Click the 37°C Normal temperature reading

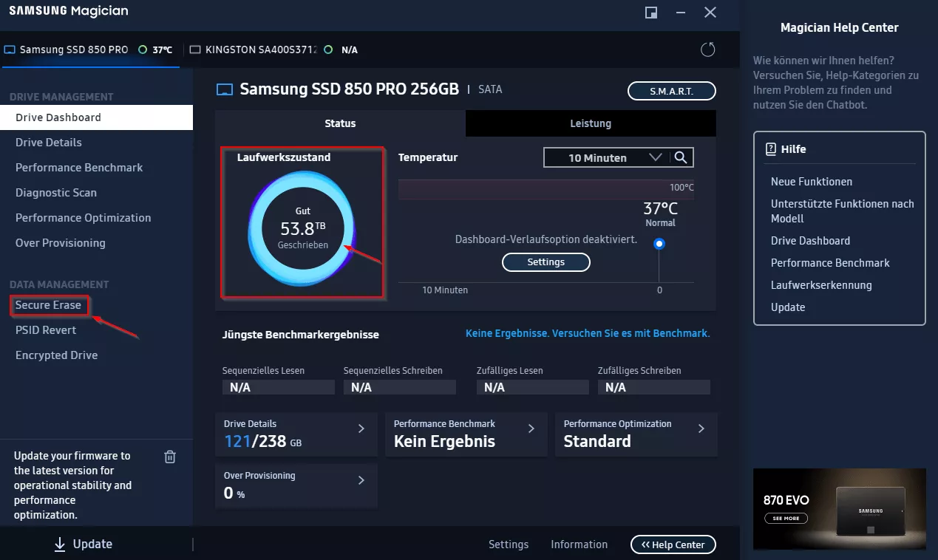[660, 214]
